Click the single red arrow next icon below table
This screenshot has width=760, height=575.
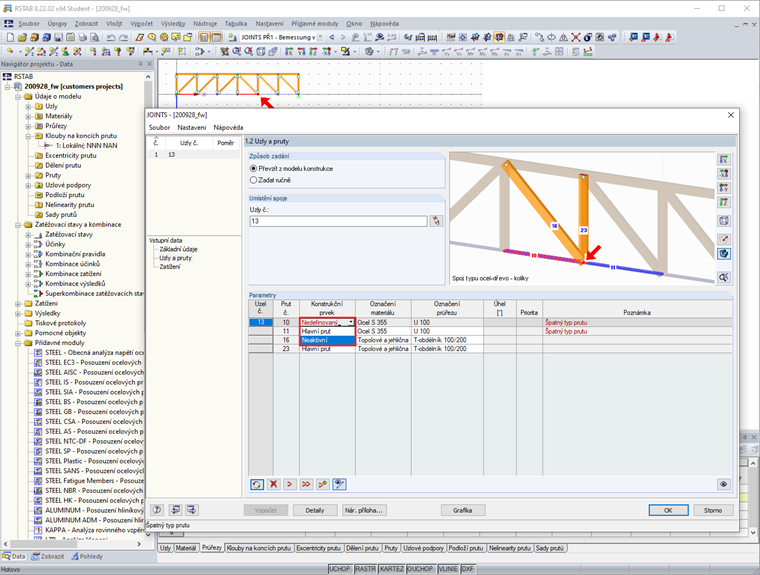pyautogui.click(x=290, y=484)
